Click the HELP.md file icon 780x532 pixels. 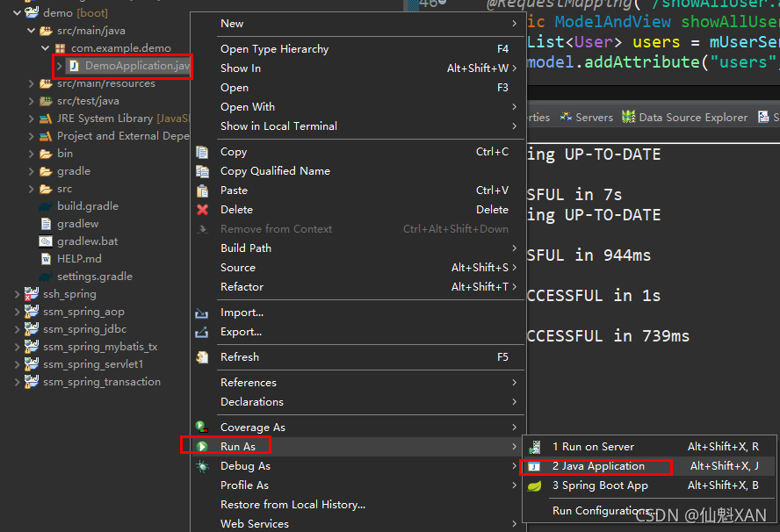(x=46, y=259)
